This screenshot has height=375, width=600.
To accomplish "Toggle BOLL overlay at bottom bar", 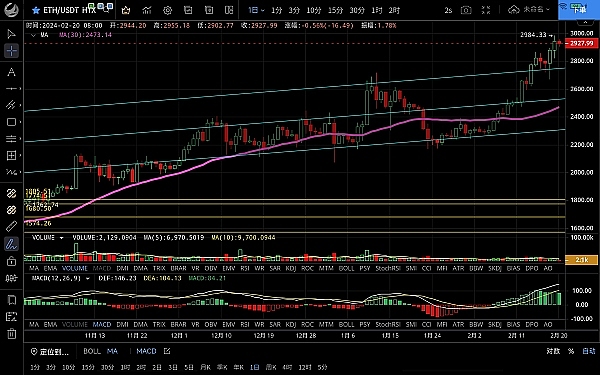I will [91, 351].
